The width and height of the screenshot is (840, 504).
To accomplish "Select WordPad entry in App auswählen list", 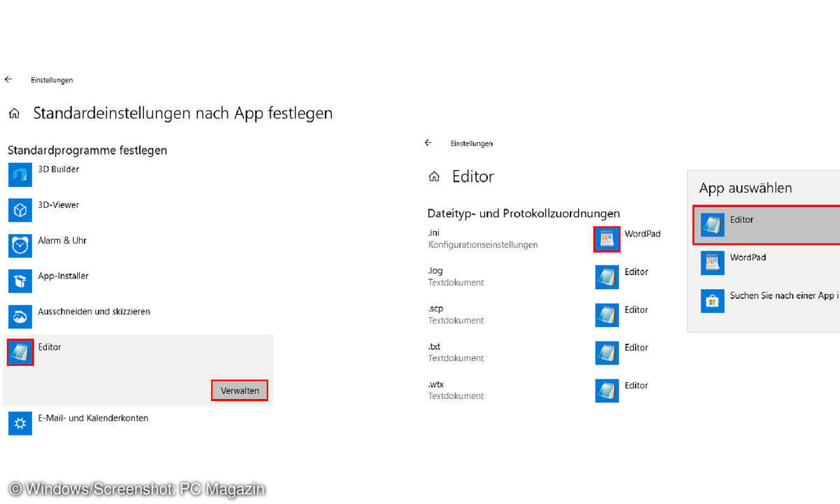I will click(x=767, y=262).
